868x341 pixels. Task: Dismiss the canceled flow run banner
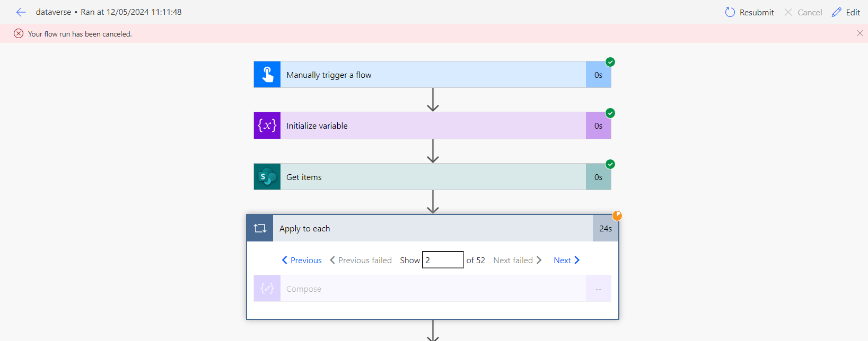(x=860, y=33)
